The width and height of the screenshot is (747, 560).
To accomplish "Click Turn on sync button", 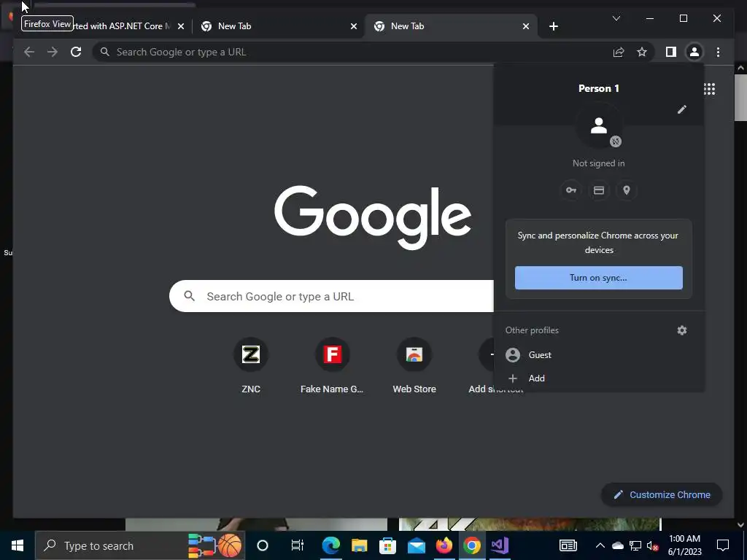I will (x=598, y=278).
